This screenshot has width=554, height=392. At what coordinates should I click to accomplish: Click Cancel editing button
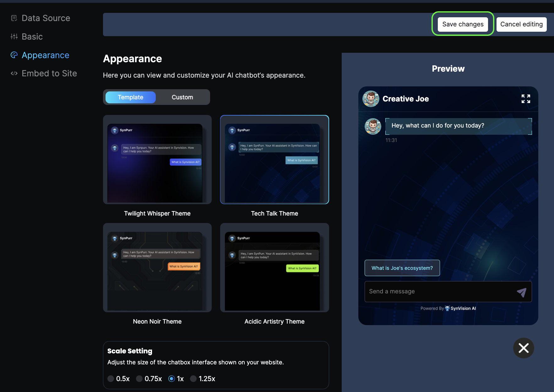pos(521,24)
